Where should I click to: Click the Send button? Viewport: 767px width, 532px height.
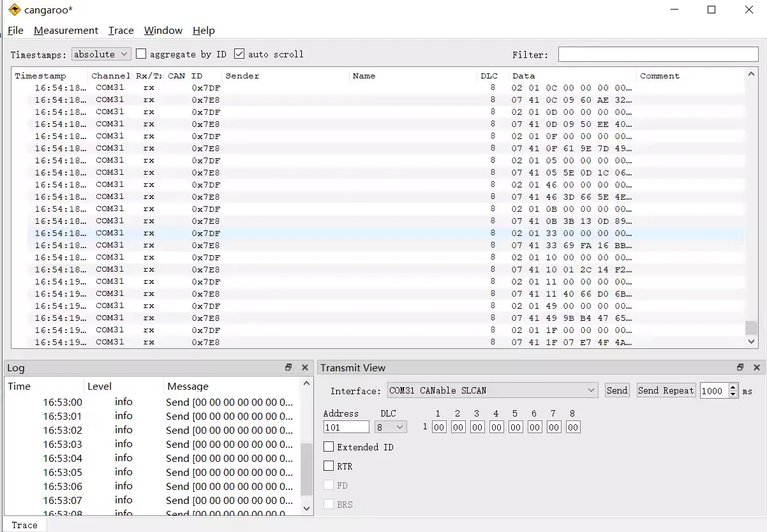617,390
